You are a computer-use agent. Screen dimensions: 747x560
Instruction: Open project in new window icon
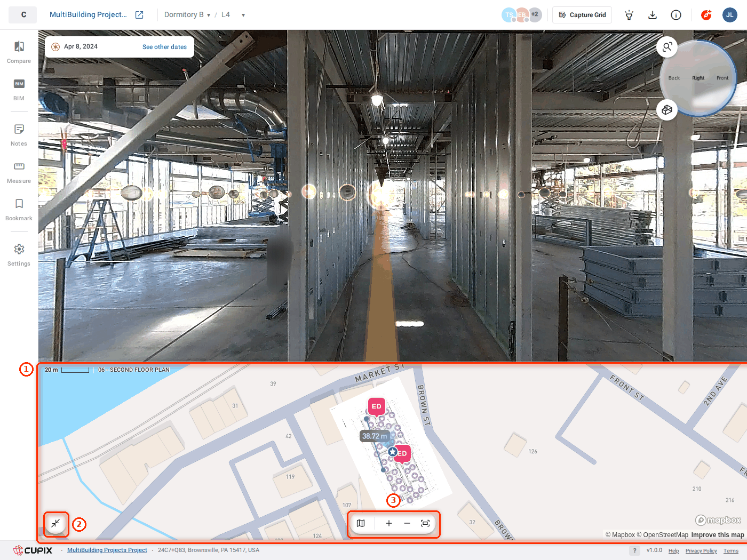point(139,15)
